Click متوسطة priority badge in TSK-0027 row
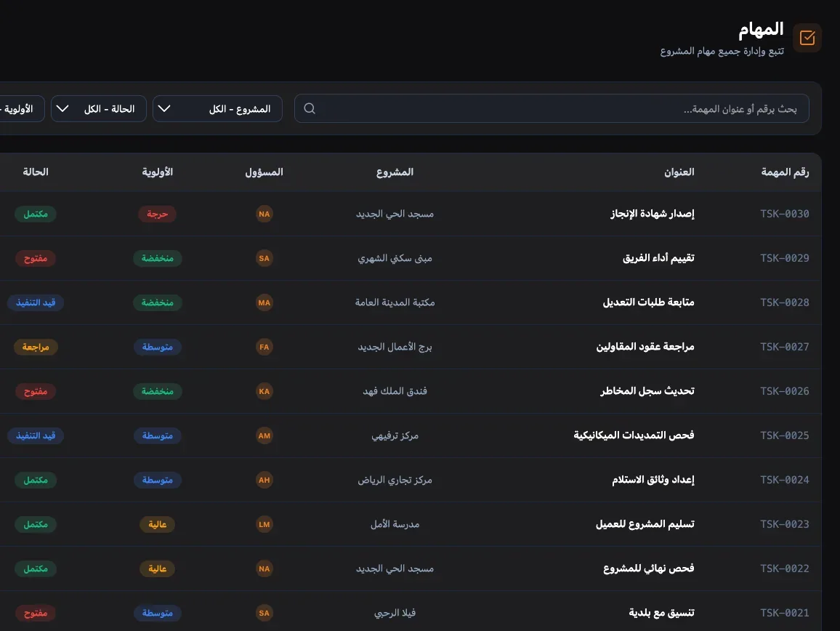Image resolution: width=840 pixels, height=631 pixels. [158, 347]
